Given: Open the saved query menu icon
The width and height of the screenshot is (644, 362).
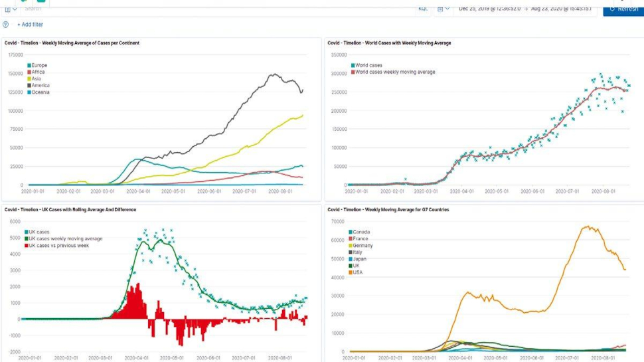Looking at the screenshot, I should point(11,9).
